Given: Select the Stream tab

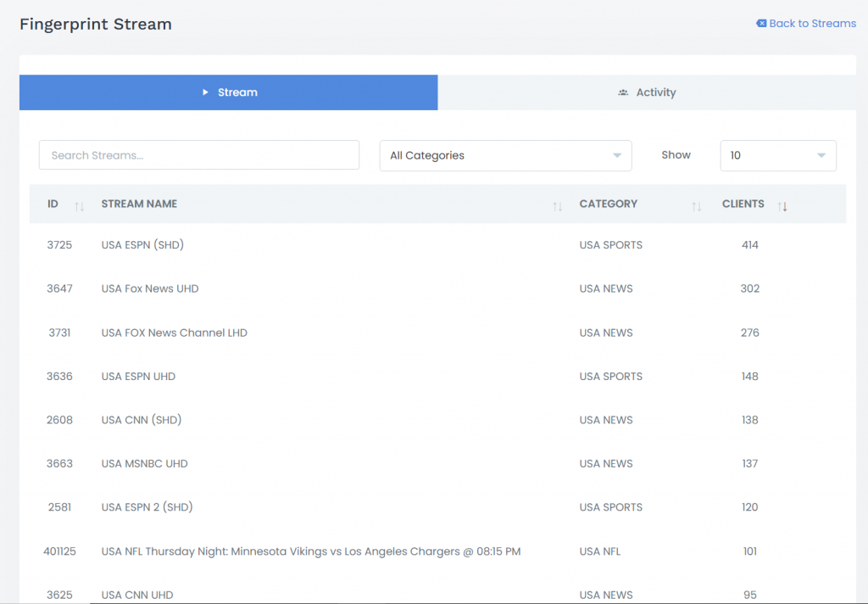Looking at the screenshot, I should click(229, 92).
